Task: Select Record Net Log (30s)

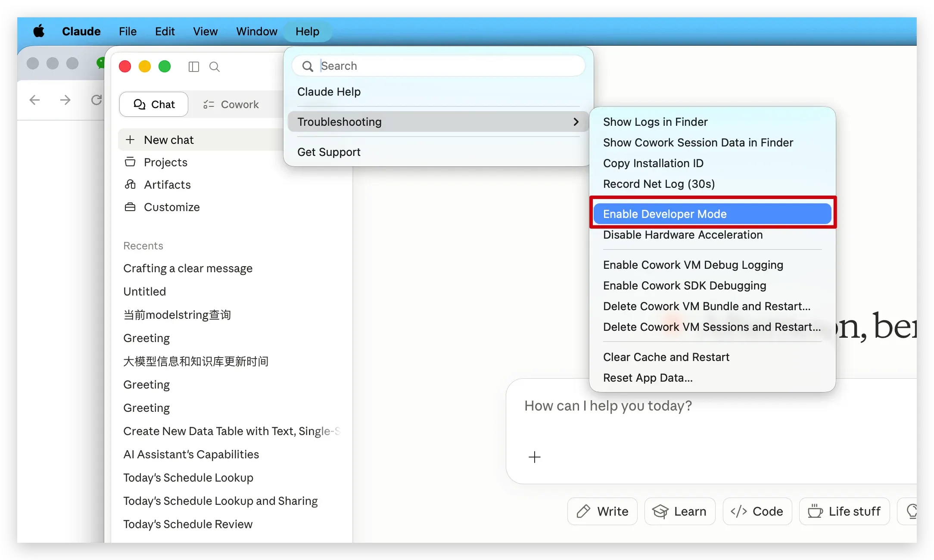Action: pos(713,184)
